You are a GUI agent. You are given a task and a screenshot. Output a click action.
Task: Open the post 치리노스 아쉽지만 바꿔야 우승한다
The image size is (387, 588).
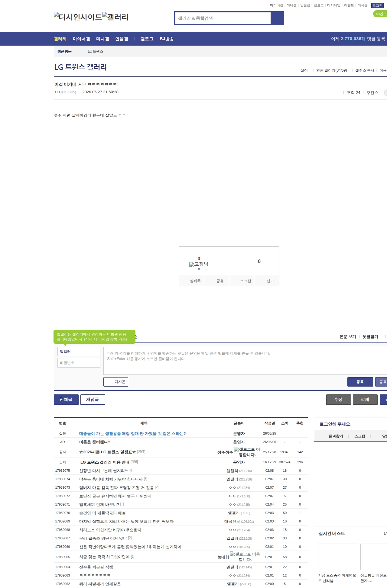[110, 530]
